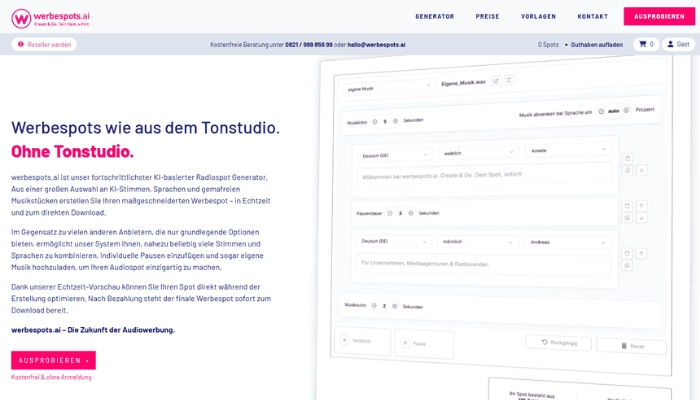
Task: Click the phone number 0821 / 999 858 99
Action: coord(308,45)
